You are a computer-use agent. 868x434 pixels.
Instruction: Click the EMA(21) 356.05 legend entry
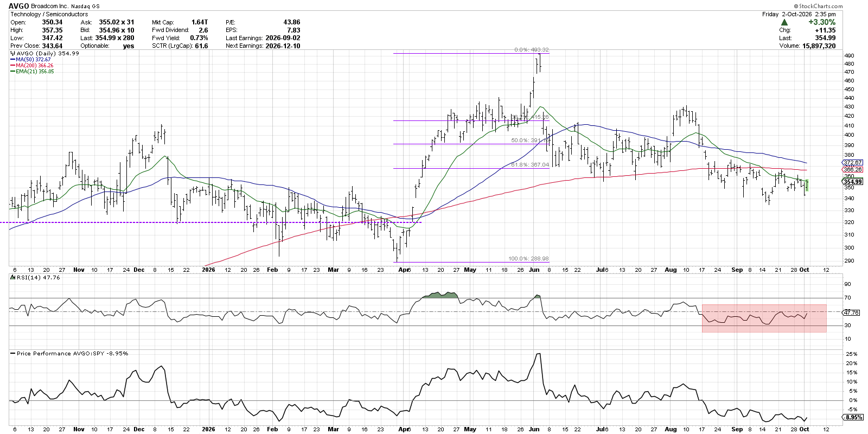coord(34,72)
